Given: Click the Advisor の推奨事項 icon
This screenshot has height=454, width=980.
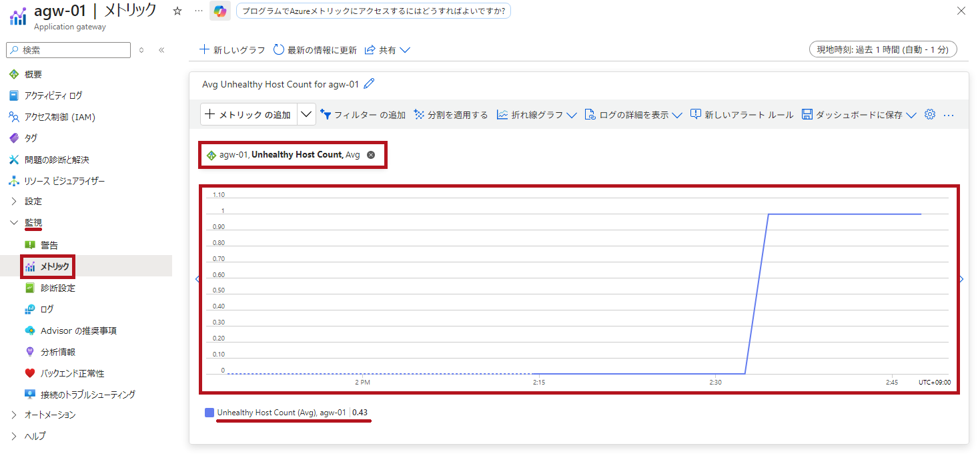Looking at the screenshot, I should click(x=29, y=330).
